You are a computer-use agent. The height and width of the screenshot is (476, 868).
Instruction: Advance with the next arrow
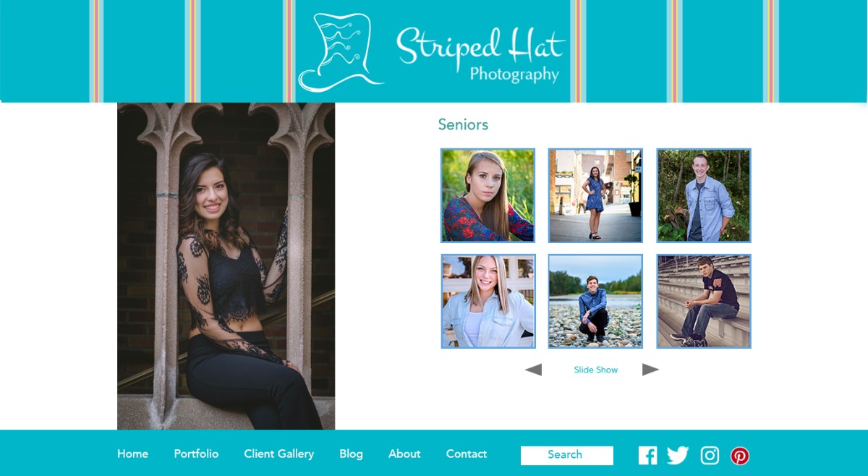[x=650, y=370]
